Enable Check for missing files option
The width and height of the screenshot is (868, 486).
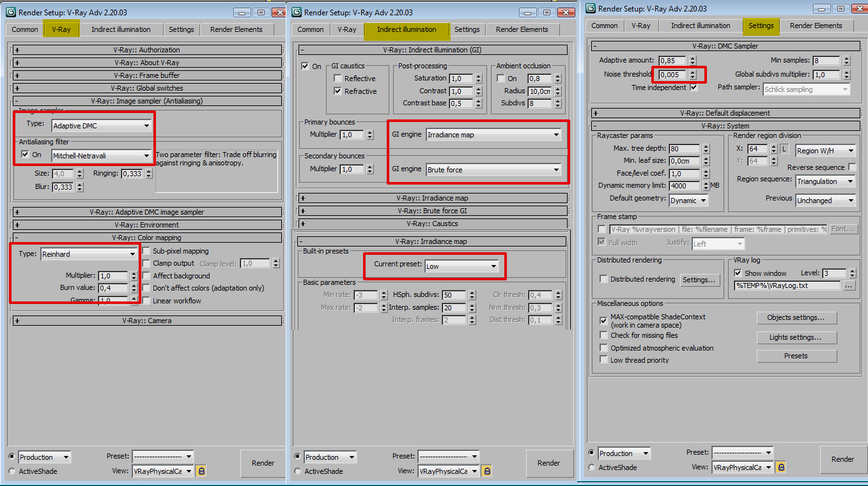603,335
